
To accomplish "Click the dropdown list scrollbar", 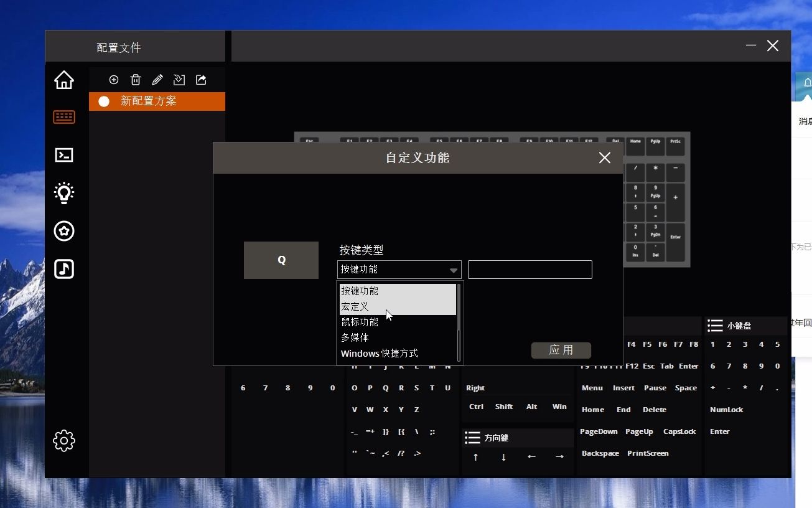I will pos(459,322).
